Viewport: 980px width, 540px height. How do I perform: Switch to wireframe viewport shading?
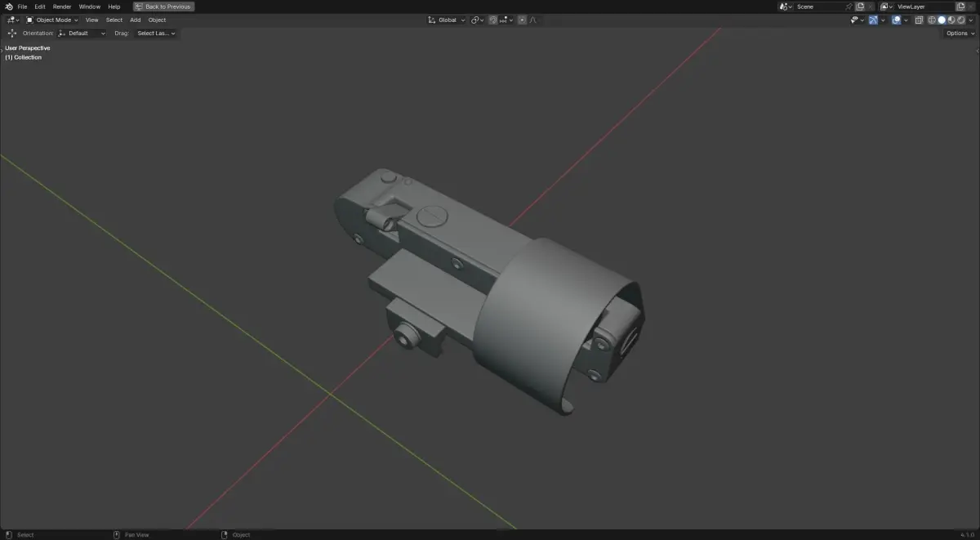932,20
